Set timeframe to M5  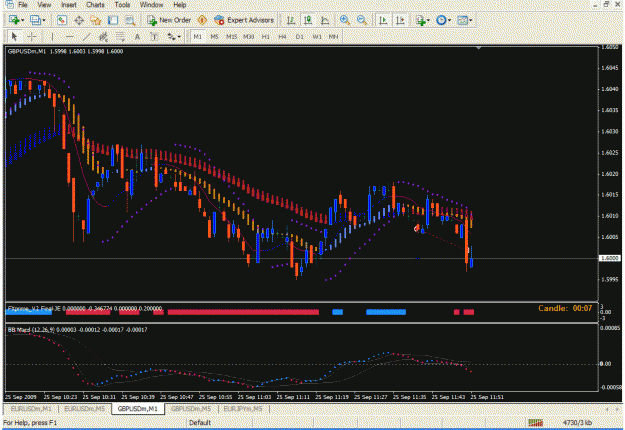tap(214, 37)
